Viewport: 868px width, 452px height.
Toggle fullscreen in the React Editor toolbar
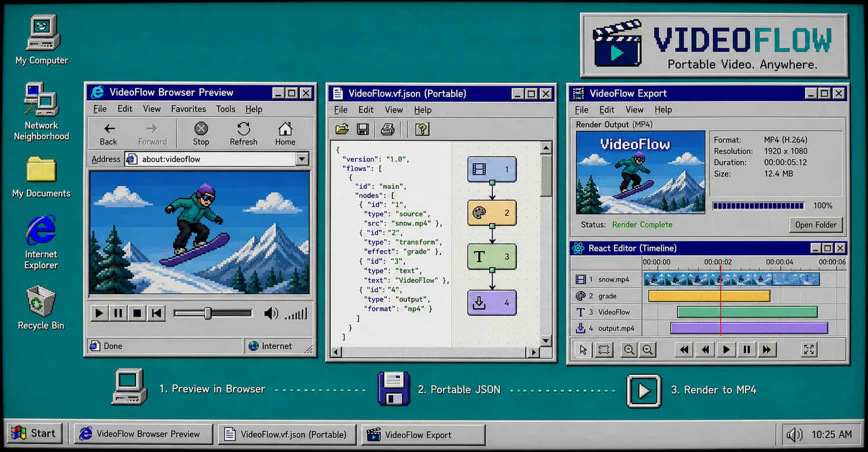click(809, 350)
